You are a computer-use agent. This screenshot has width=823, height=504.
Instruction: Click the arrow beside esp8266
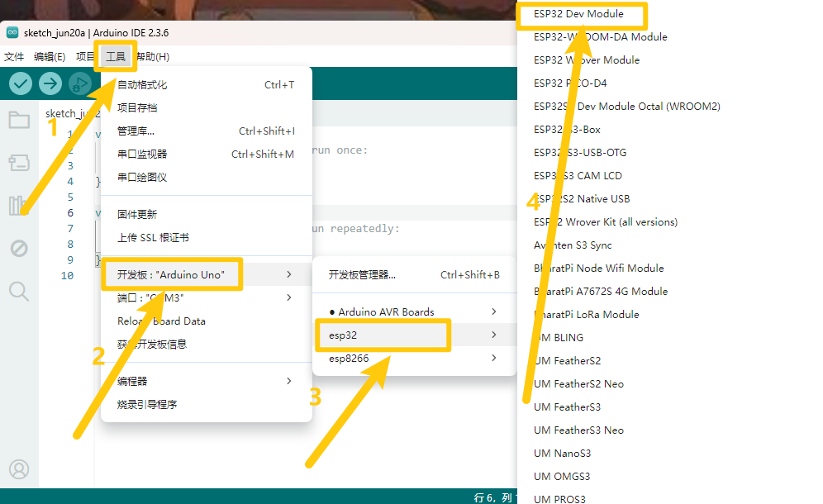[494, 358]
